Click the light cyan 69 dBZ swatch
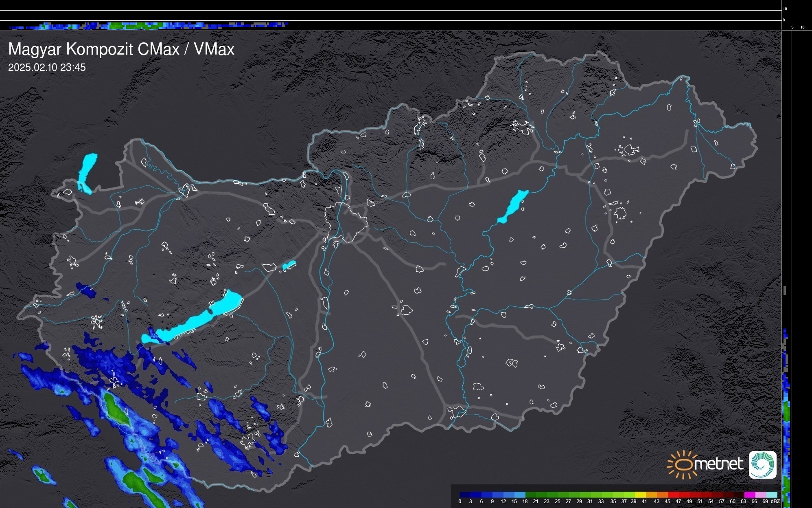The height and width of the screenshot is (508, 812). point(771,495)
